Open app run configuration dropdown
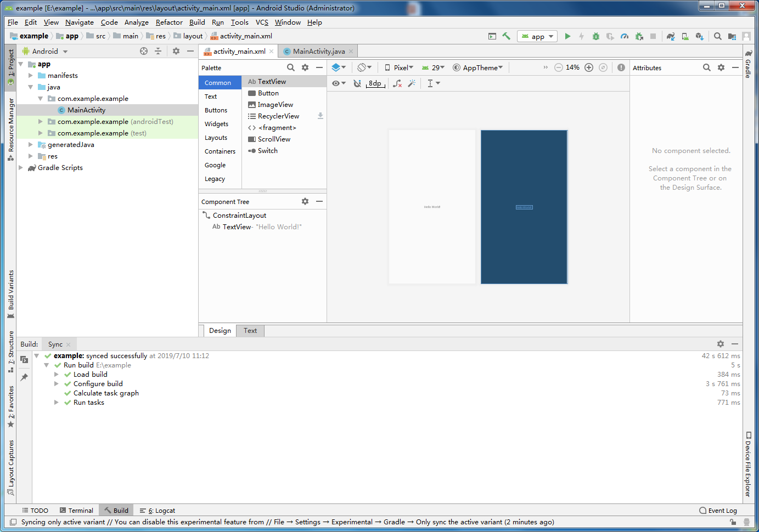The image size is (759, 532). click(x=538, y=36)
